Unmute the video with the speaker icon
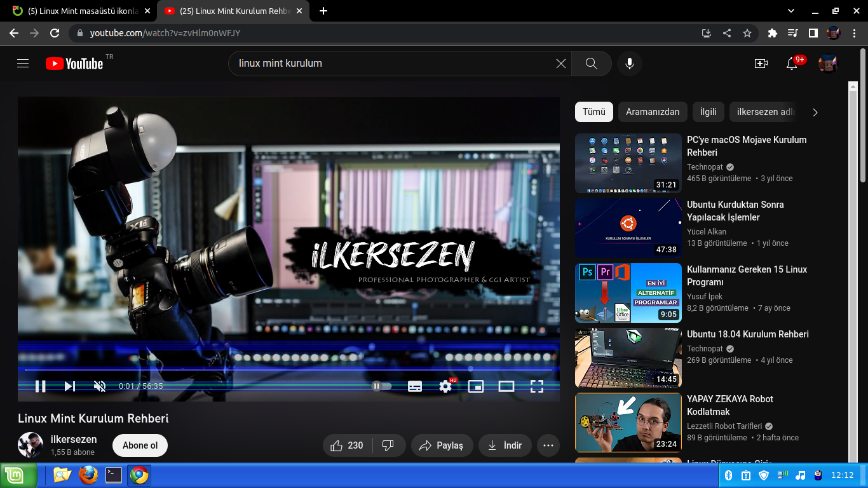Viewport: 868px width, 488px height. [x=100, y=386]
